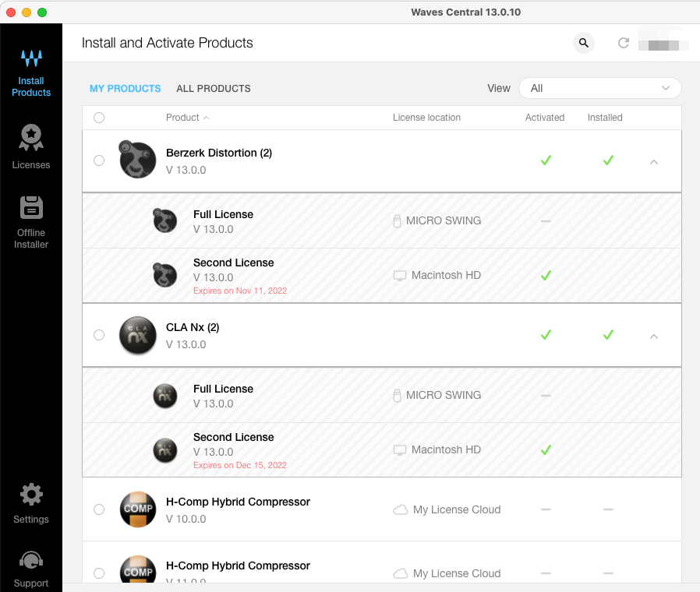
Task: Click the refresh arrow icon
Action: click(624, 43)
